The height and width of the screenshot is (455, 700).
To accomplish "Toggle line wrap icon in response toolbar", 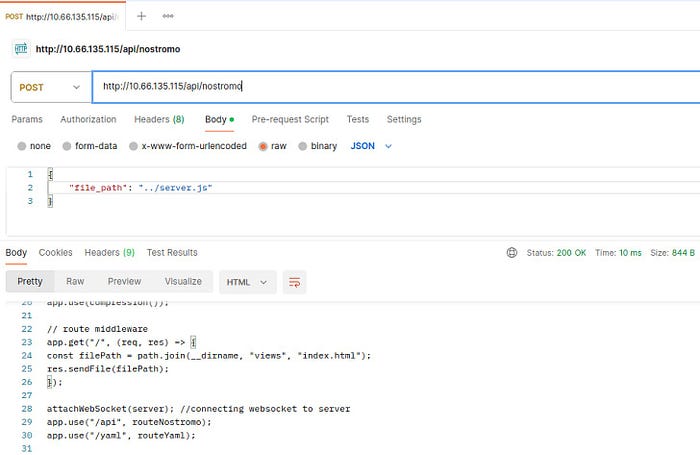I will click(294, 282).
